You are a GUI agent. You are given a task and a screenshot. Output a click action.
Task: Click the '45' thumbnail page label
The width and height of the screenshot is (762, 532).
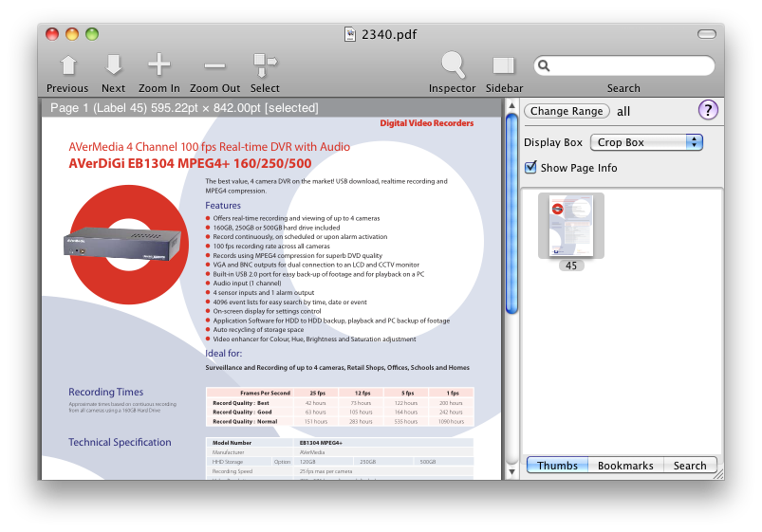[571, 266]
